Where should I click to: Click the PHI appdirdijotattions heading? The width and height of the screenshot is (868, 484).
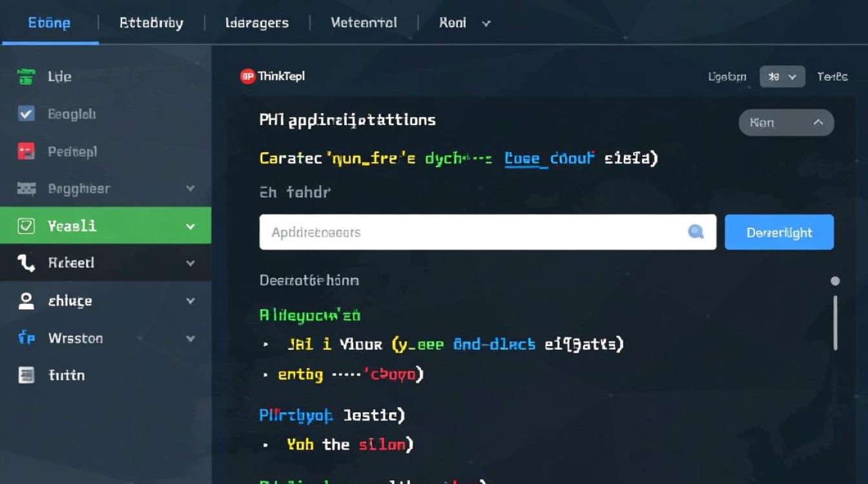click(x=347, y=120)
